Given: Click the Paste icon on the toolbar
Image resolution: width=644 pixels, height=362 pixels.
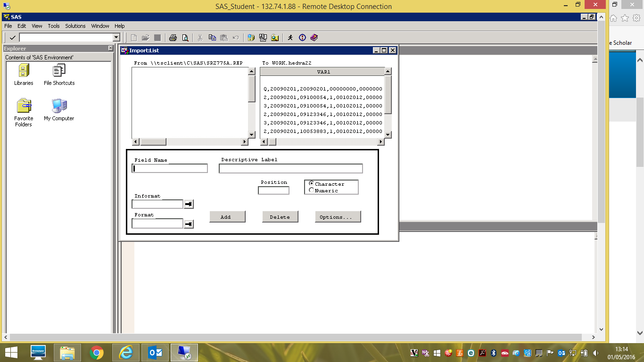Looking at the screenshot, I should pyautogui.click(x=224, y=38).
